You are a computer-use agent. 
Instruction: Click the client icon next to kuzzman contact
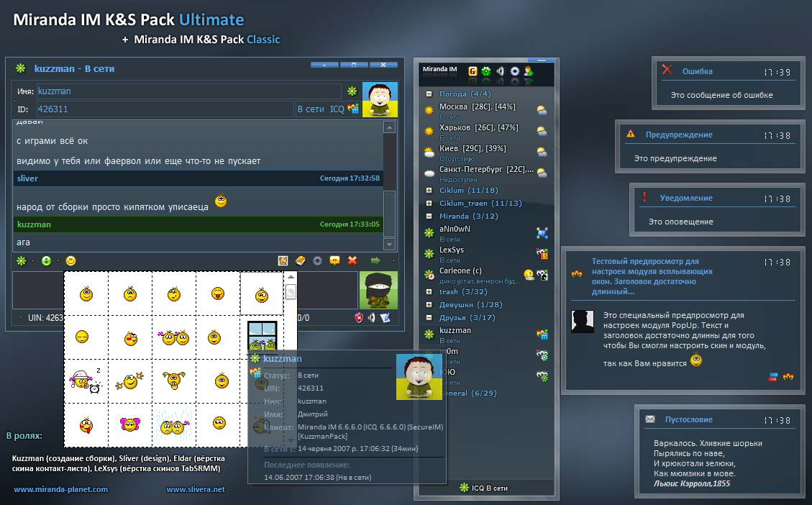pos(542,335)
